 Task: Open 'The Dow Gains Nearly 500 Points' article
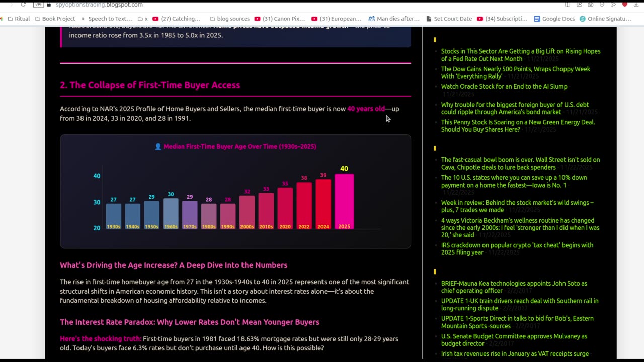pos(516,73)
